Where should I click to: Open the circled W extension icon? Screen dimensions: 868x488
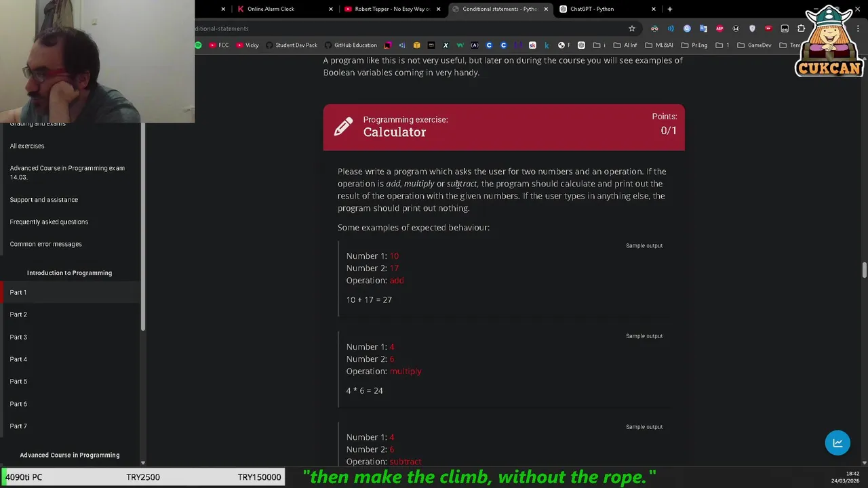tap(736, 28)
